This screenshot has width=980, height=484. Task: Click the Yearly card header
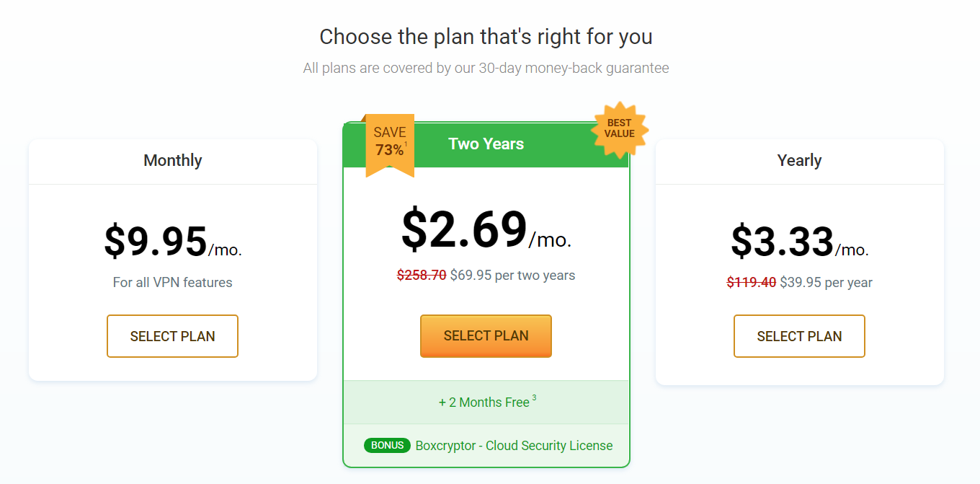pyautogui.click(x=799, y=160)
